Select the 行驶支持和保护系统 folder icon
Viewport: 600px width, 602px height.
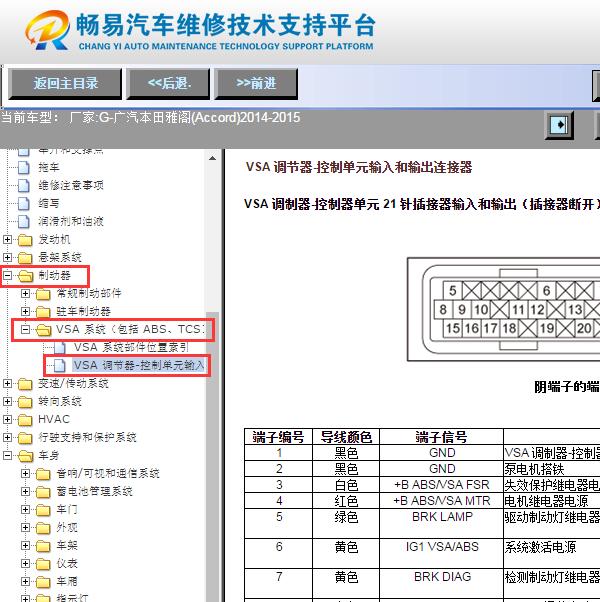point(25,438)
